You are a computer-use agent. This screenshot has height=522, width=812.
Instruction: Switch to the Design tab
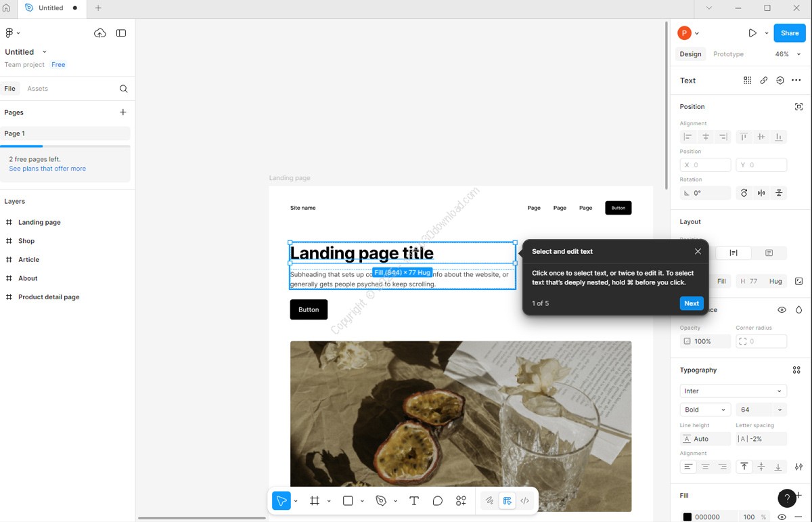click(x=691, y=54)
